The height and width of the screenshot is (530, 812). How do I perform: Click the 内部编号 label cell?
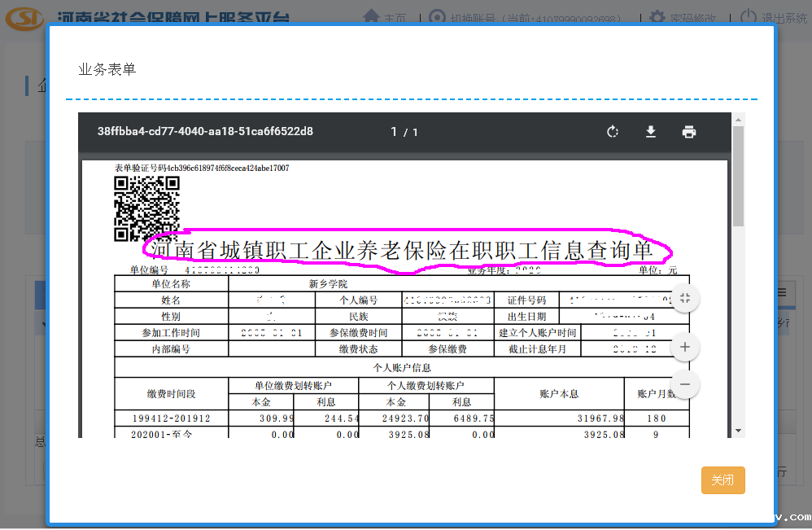[171, 349]
